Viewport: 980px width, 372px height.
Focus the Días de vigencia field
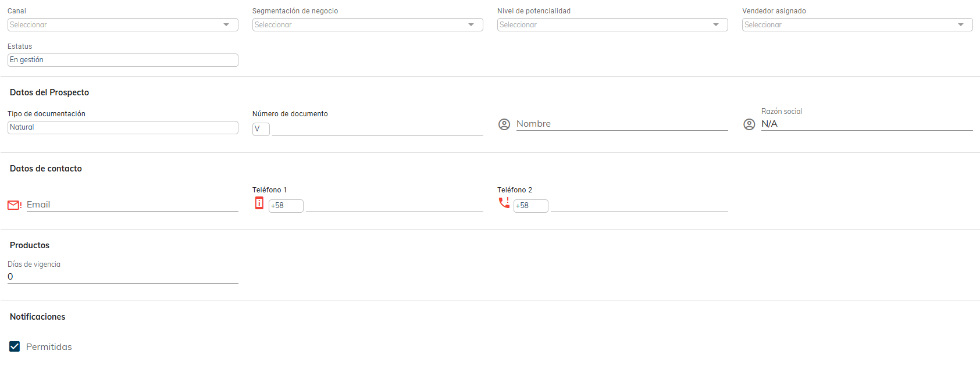[x=123, y=277]
